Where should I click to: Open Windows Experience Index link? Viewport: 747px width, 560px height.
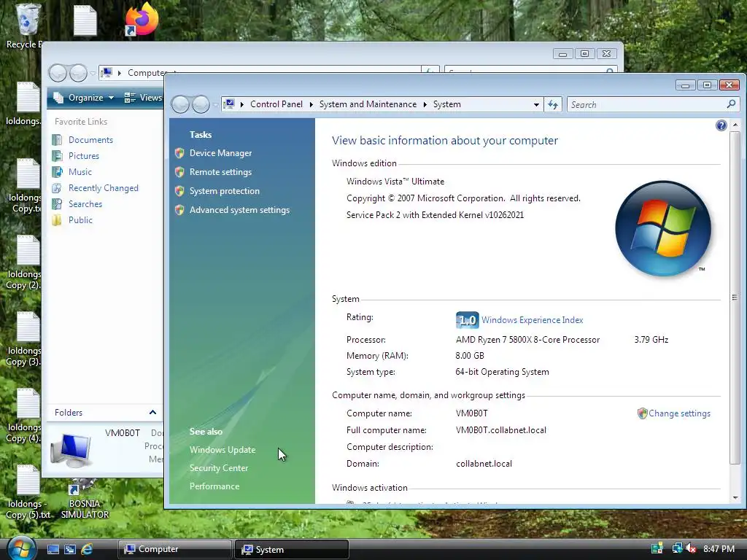(532, 320)
